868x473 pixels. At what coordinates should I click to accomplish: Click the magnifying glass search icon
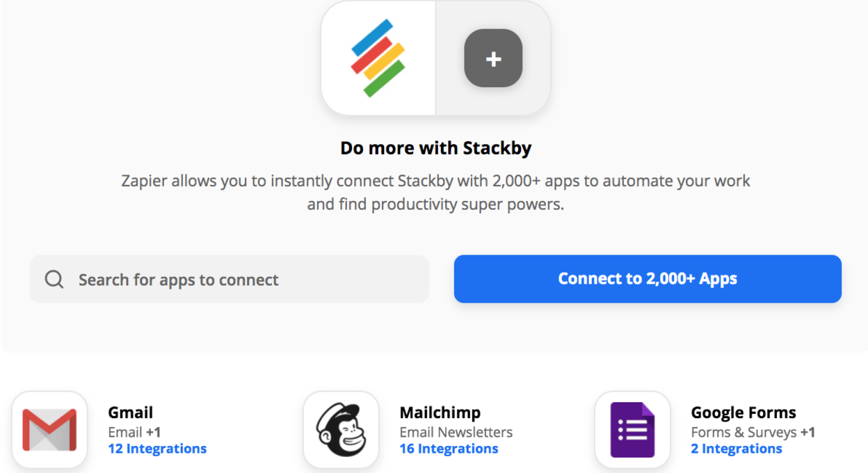point(54,280)
